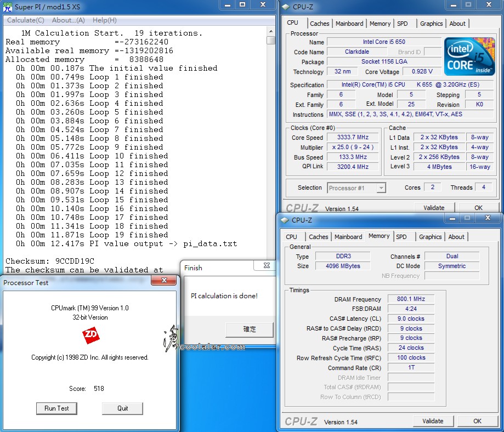Click the QPI Link value 3200.4 MHz
Screen dimensions: 504x432
pyautogui.click(x=353, y=167)
